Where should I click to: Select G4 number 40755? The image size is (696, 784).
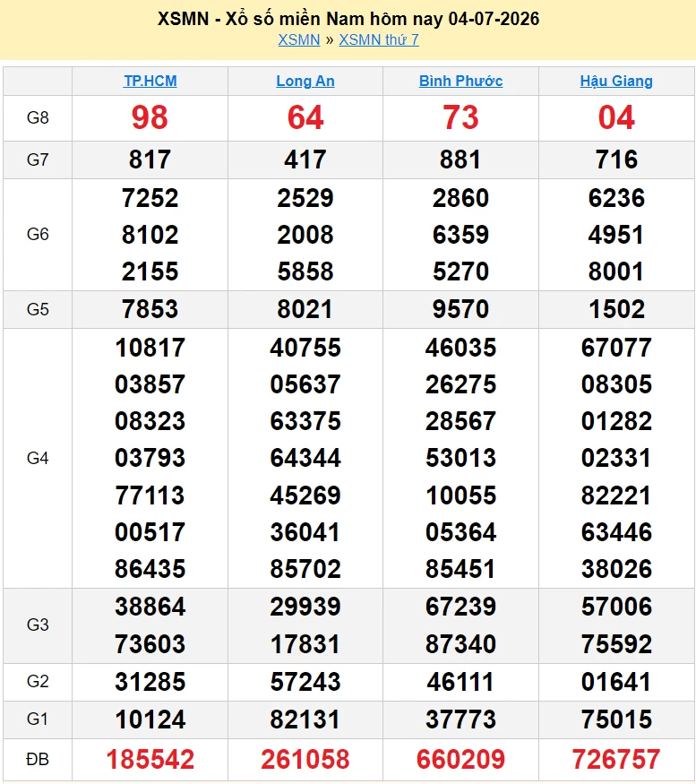click(x=305, y=348)
